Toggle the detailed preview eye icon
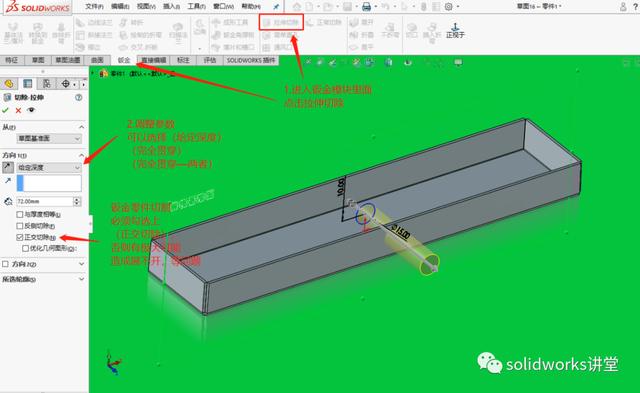The height and width of the screenshot is (393, 640). (x=31, y=110)
